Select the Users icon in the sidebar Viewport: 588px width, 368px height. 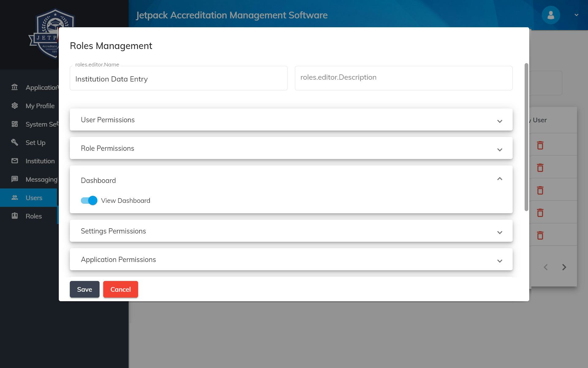click(x=14, y=198)
